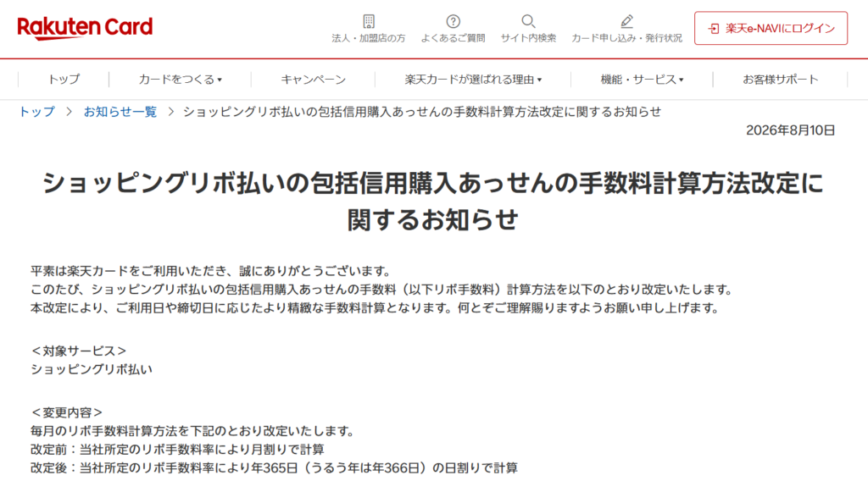
Task: Click the sentence starting with このたび
Action: click(x=382, y=289)
